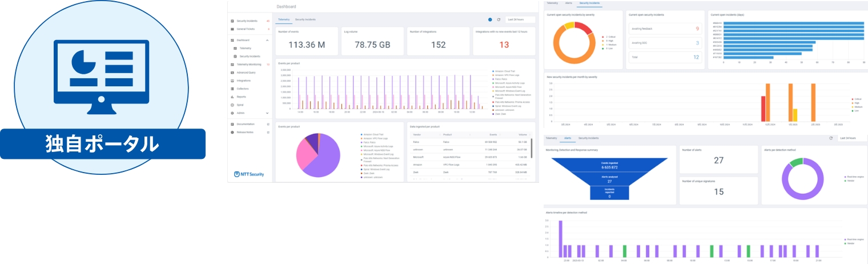Click the General Tickets sidebar icon

(x=232, y=29)
